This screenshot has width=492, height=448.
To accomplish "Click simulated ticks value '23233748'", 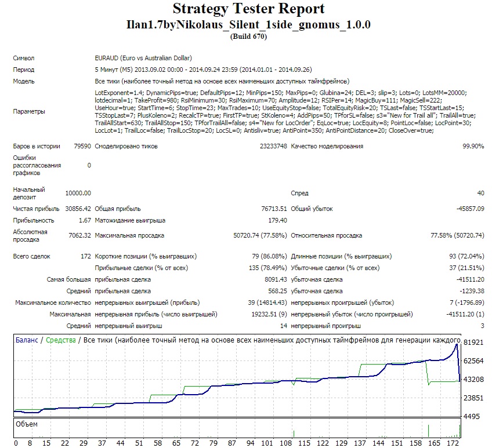I will click(x=273, y=146).
